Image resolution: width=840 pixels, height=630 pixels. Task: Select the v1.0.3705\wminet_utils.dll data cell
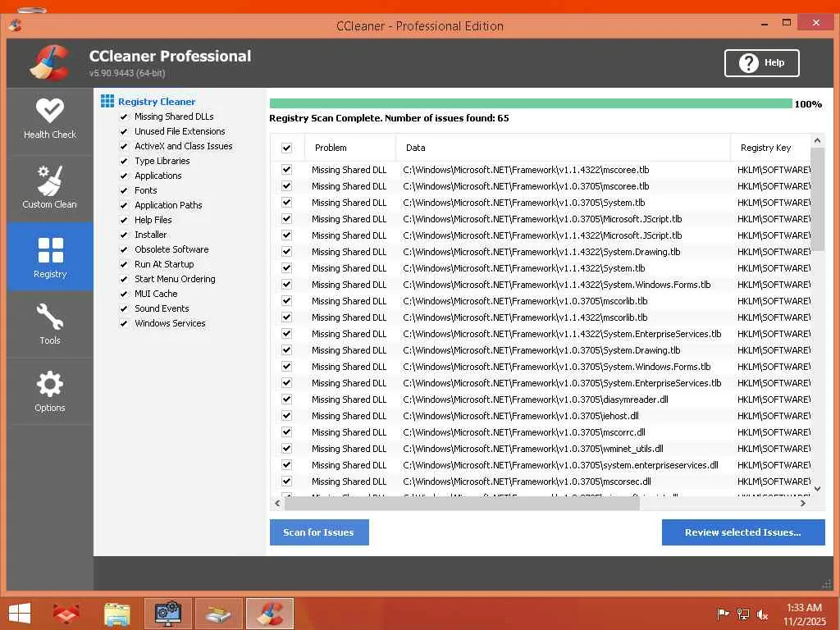click(533, 449)
